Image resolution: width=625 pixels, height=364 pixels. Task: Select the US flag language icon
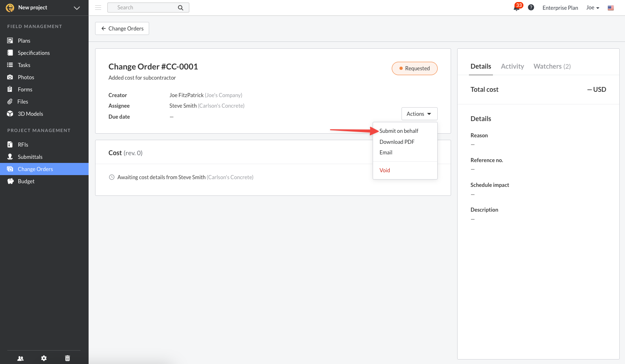coord(610,8)
